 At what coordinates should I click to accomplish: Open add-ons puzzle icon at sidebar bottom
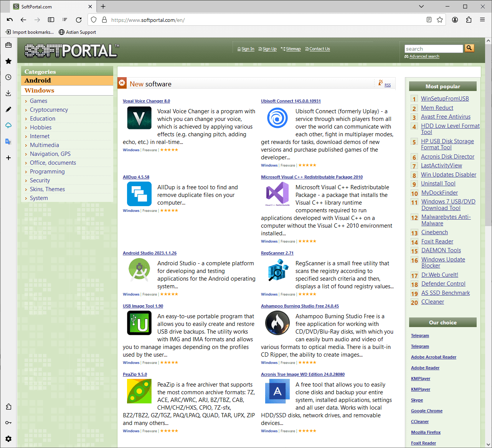(x=8, y=407)
